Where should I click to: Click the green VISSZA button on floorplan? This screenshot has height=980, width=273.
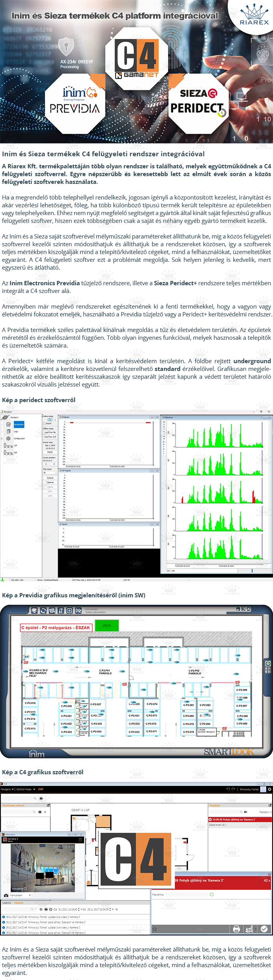click(106, 625)
